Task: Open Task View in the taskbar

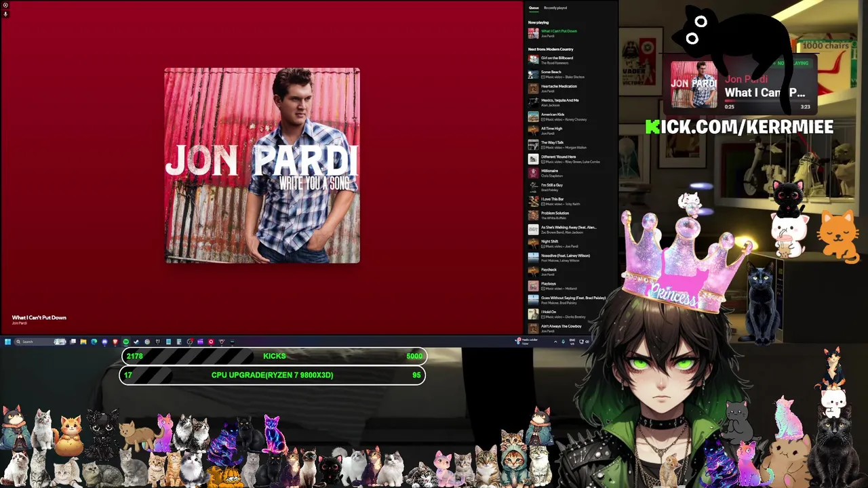Action: tap(73, 342)
